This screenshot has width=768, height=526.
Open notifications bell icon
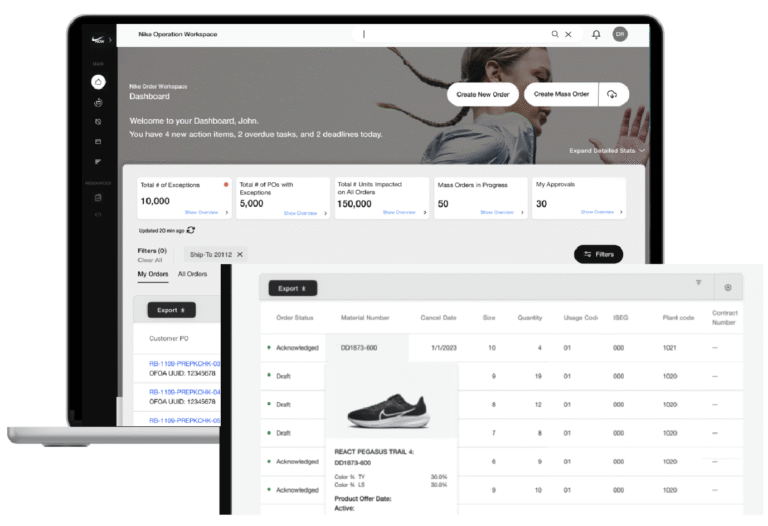(596, 34)
